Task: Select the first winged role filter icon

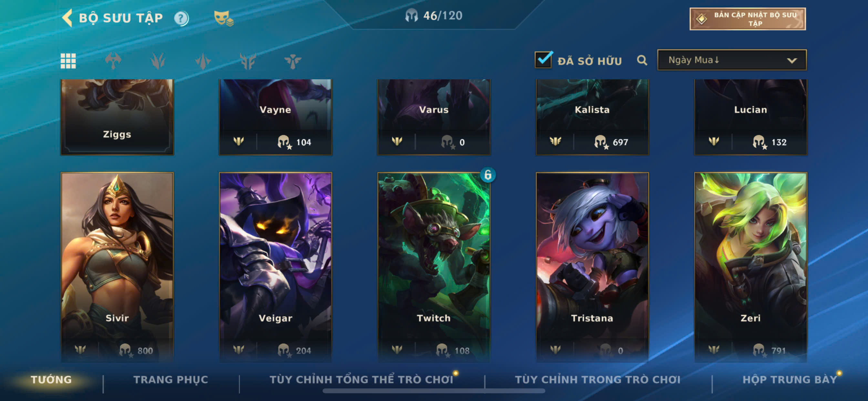Action: click(113, 61)
